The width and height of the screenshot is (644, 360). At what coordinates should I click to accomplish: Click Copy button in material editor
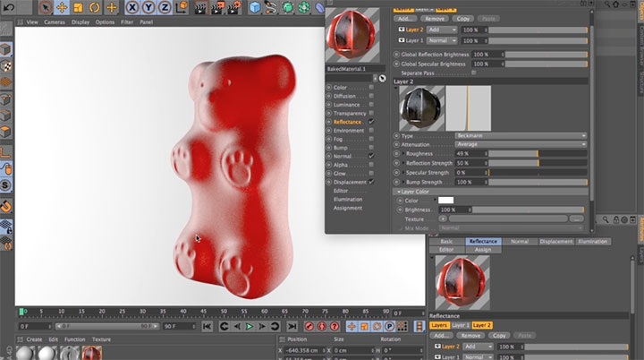(x=463, y=19)
